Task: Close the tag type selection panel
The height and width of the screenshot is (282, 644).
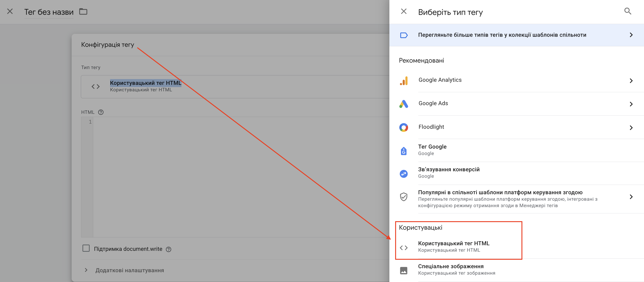Action: click(x=403, y=11)
